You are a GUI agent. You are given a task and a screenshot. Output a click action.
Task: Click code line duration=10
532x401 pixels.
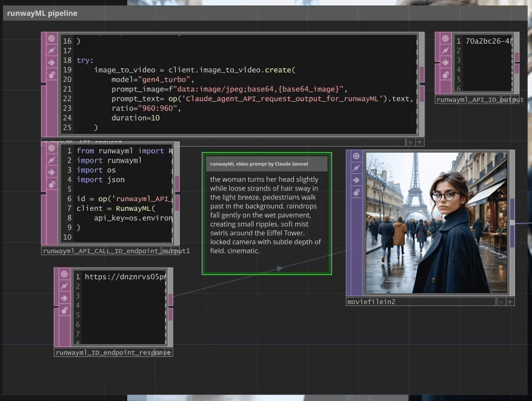click(x=135, y=118)
